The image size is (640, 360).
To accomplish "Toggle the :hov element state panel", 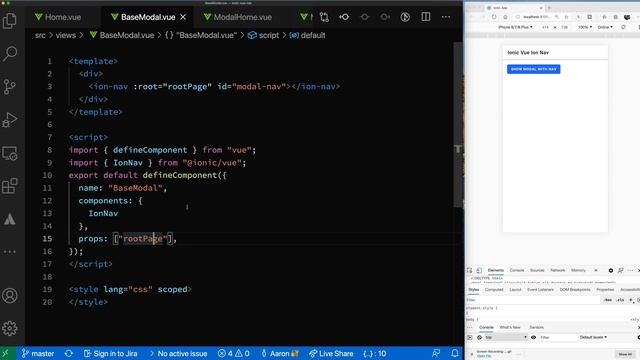I will coord(608,300).
